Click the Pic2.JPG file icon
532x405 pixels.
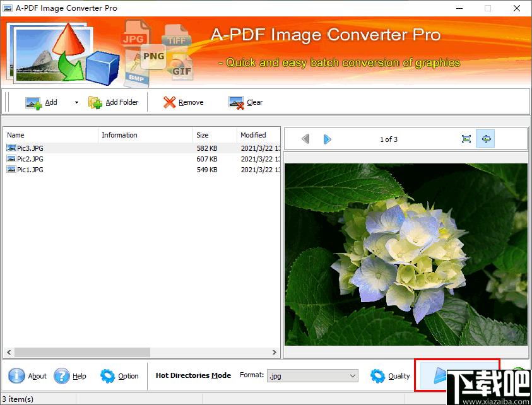pos(11,159)
